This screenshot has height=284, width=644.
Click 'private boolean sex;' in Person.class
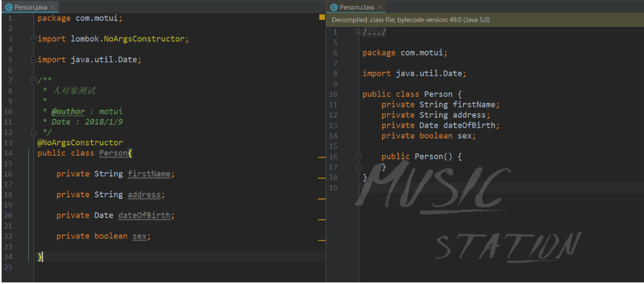pyautogui.click(x=428, y=136)
